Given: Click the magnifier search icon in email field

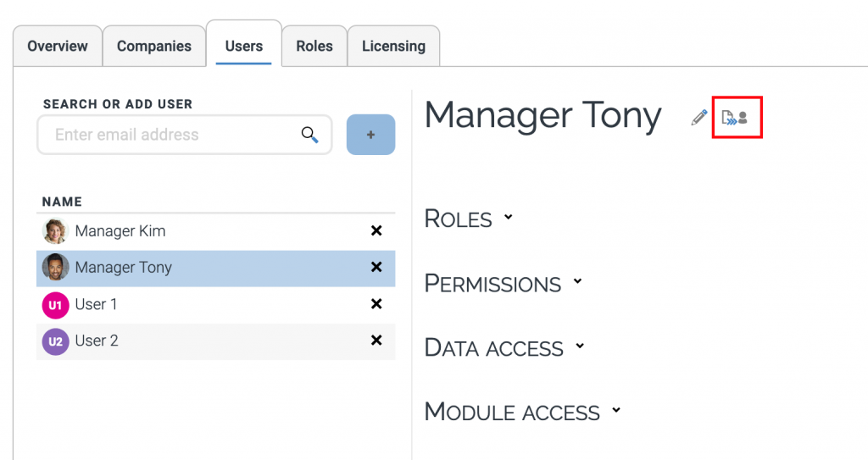Looking at the screenshot, I should pos(309,135).
